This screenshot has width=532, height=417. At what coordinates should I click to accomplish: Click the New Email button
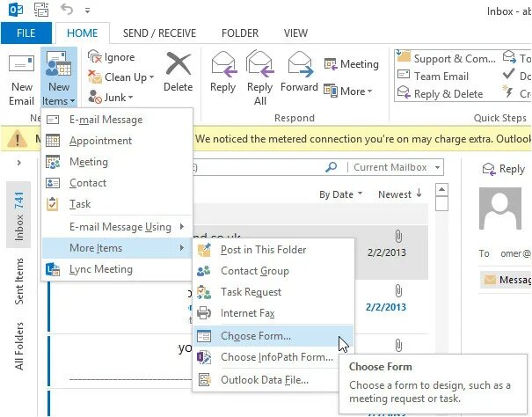click(21, 79)
